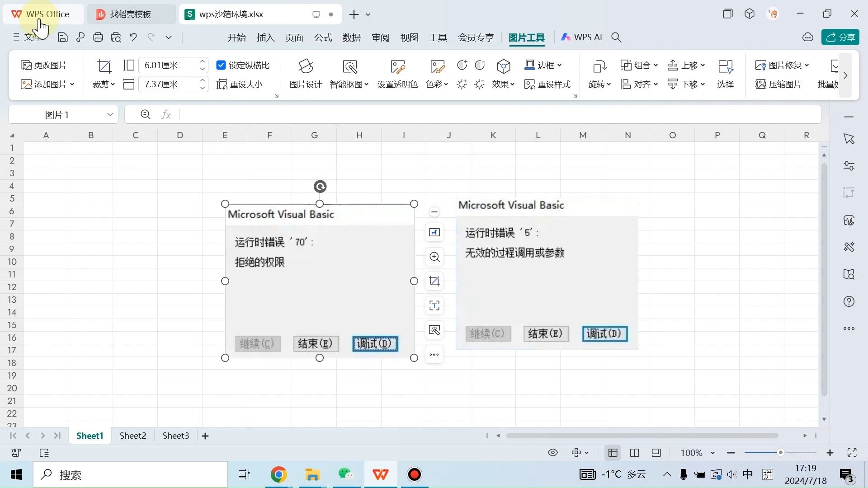Select the crop icon in the floating toolbar
Image resolution: width=868 pixels, height=488 pixels.
[434, 281]
